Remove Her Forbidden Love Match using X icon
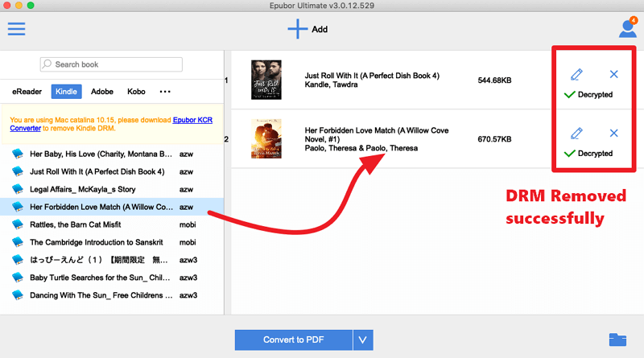The width and height of the screenshot is (644, 358). coord(614,133)
